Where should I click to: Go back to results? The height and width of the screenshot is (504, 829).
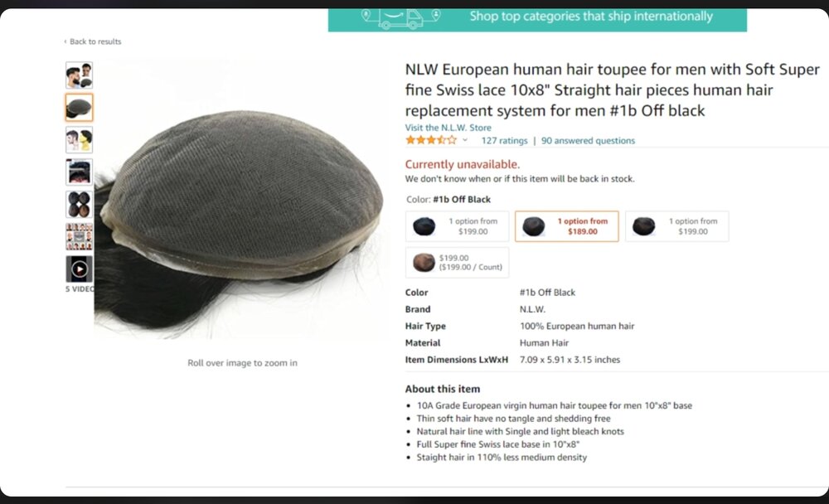coord(93,41)
